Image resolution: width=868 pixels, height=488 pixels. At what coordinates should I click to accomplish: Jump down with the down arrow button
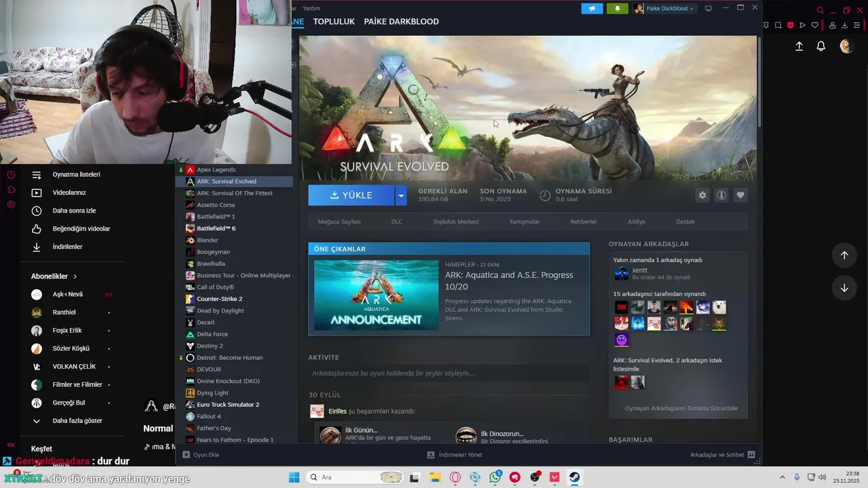[844, 287]
